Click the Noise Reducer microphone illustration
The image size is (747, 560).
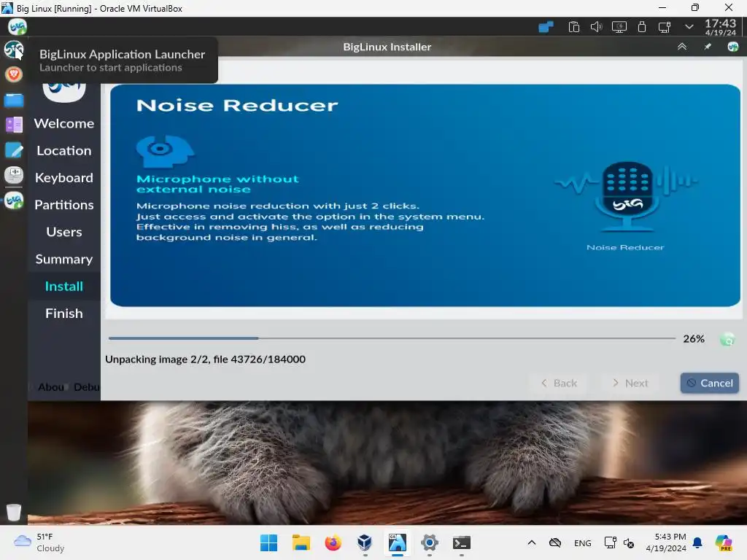(x=625, y=196)
